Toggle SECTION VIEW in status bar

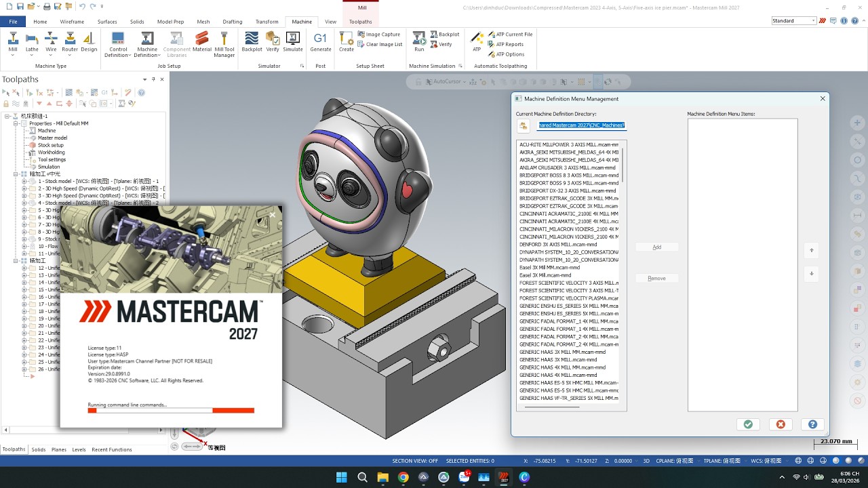coord(415,461)
